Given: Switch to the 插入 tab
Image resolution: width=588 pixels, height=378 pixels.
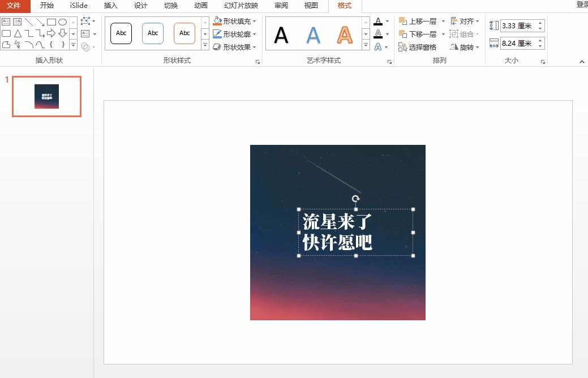Looking at the screenshot, I should [110, 6].
